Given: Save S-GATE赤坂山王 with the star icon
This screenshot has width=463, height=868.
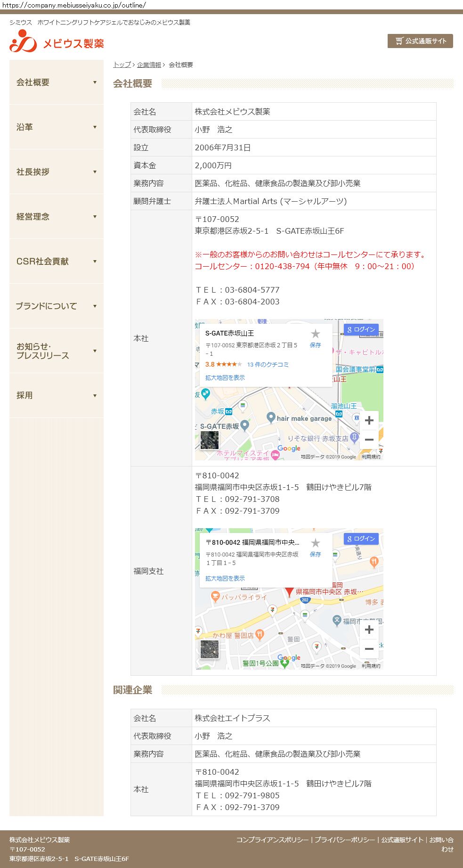Looking at the screenshot, I should (x=315, y=334).
